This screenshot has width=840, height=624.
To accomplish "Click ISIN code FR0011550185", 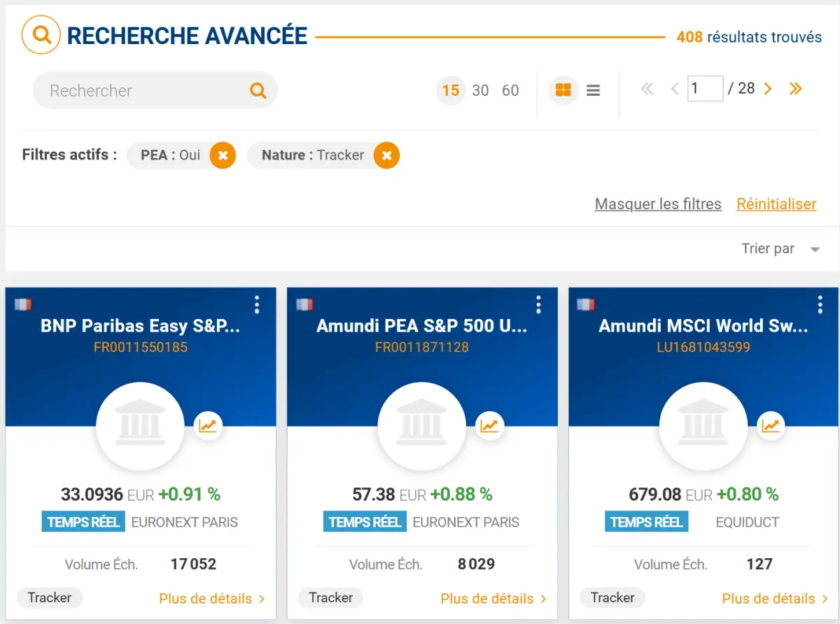I will pyautogui.click(x=141, y=347).
